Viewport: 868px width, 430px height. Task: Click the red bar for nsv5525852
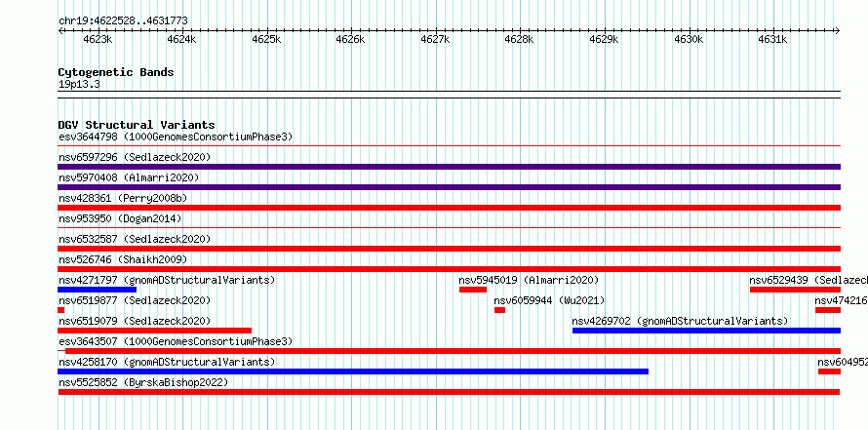pyautogui.click(x=449, y=392)
